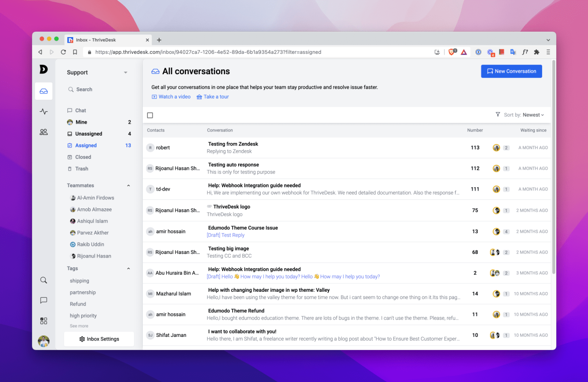The width and height of the screenshot is (588, 382).
Task: Open the apps grid icon near sidebar bottom
Action: [44, 320]
